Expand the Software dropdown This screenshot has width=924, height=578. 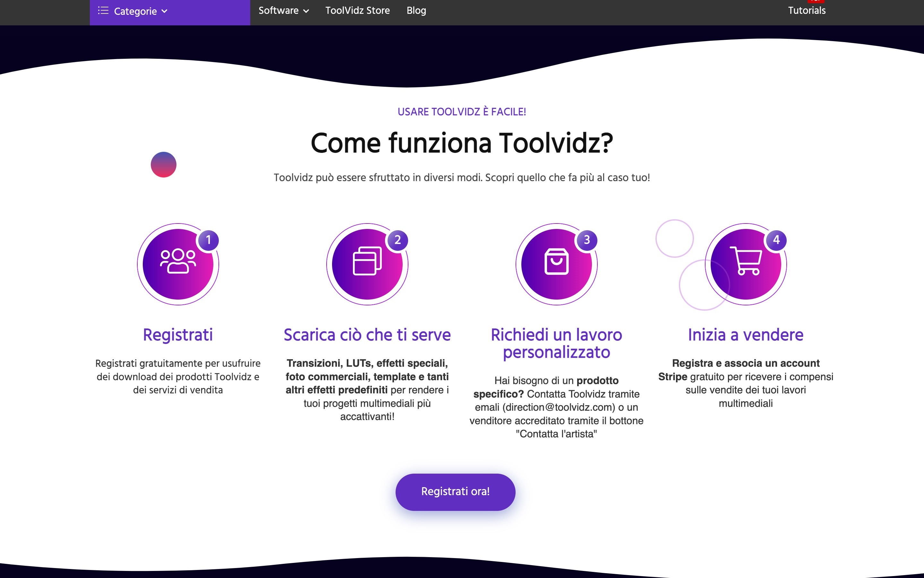point(284,11)
